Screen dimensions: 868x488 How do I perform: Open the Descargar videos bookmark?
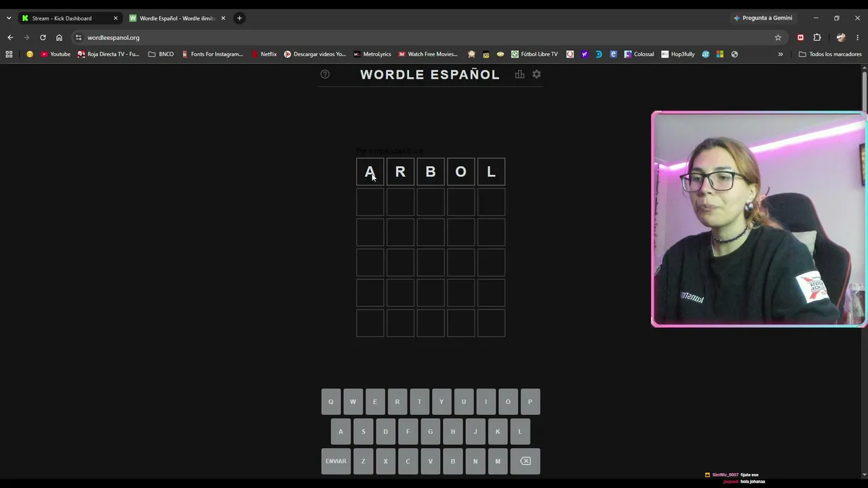tap(315, 54)
